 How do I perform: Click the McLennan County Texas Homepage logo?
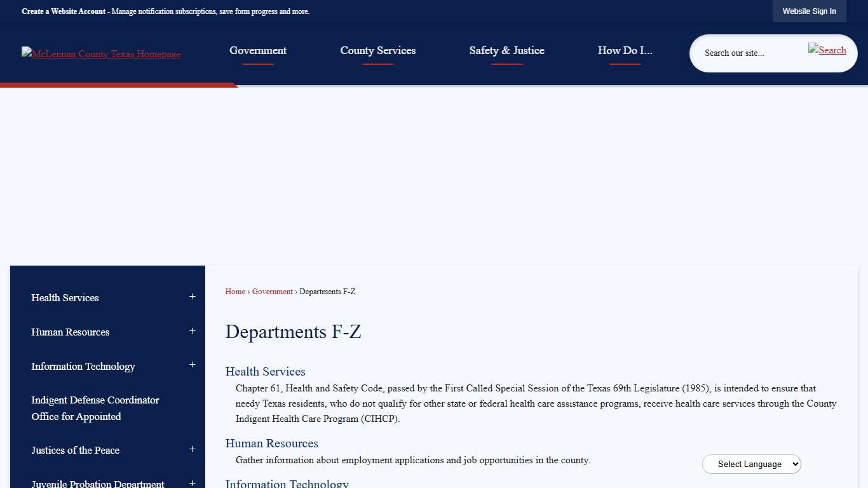tap(100, 53)
